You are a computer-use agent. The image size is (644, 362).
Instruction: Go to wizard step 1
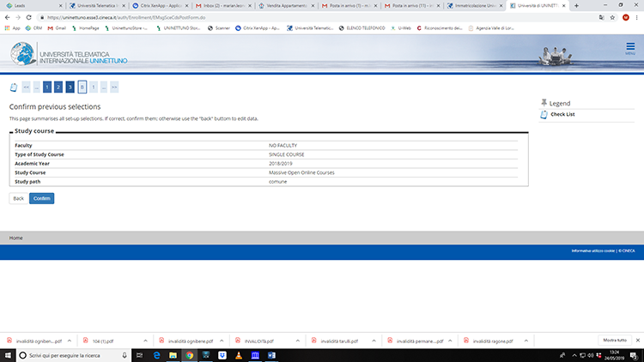(47, 87)
